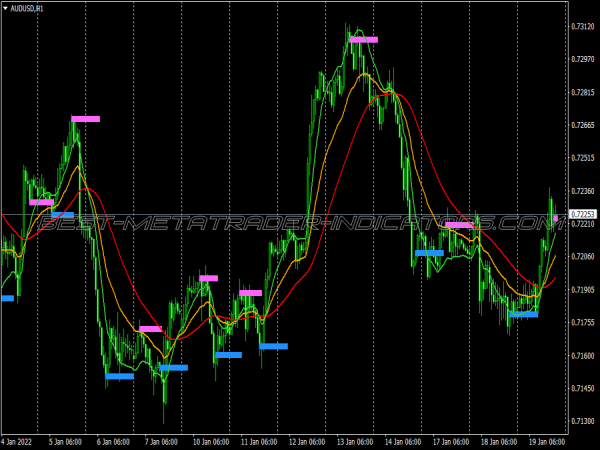Select the 0.72515 price level on the axis
The width and height of the screenshot is (600, 450).
(x=583, y=158)
